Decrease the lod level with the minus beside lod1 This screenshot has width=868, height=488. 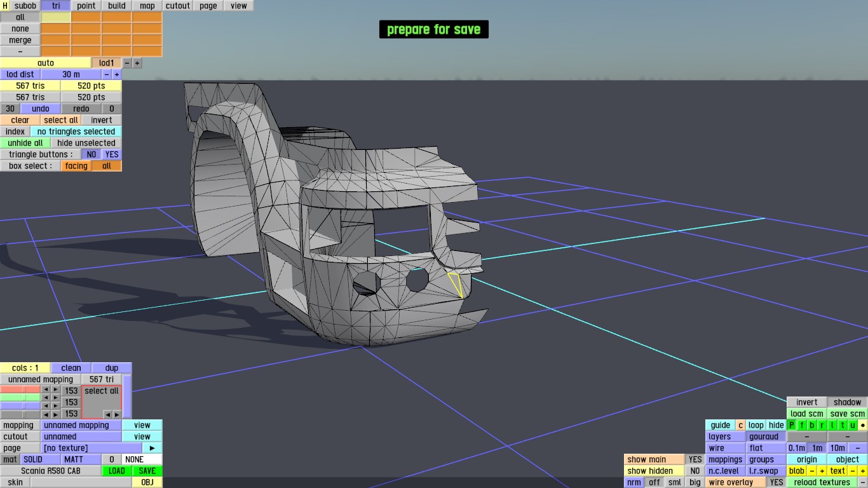(127, 63)
